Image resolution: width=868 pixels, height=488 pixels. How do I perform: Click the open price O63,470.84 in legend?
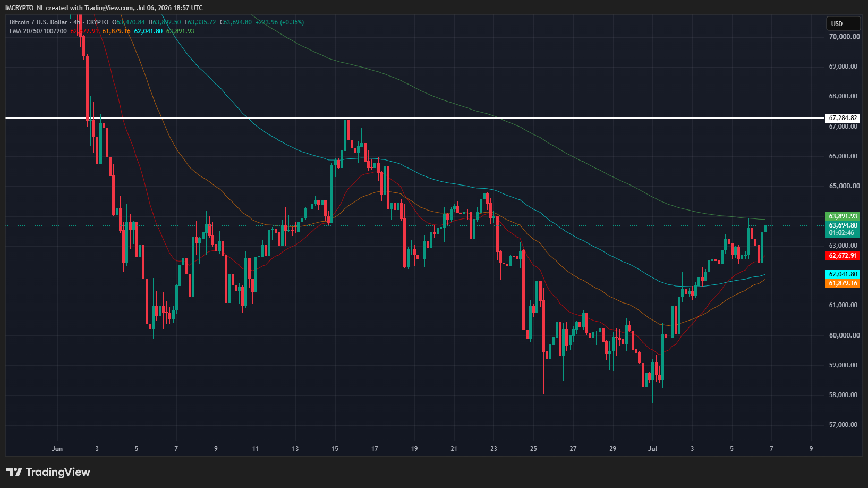pyautogui.click(x=128, y=22)
